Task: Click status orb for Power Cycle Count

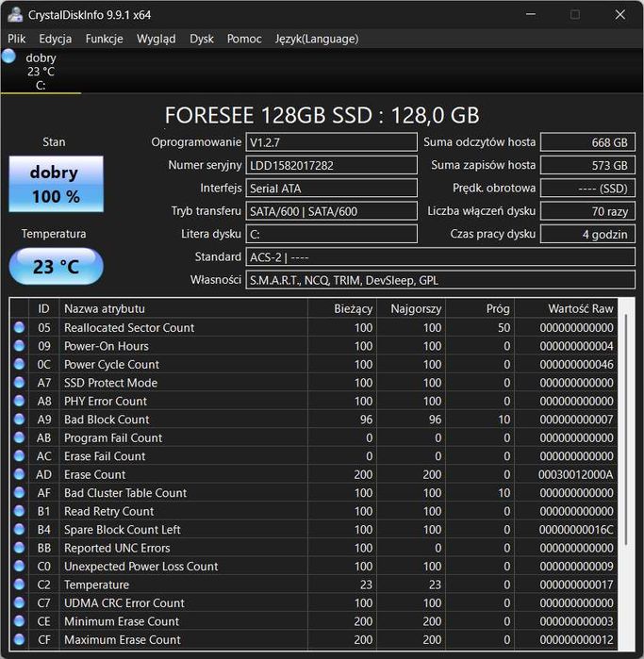Action: (x=20, y=364)
